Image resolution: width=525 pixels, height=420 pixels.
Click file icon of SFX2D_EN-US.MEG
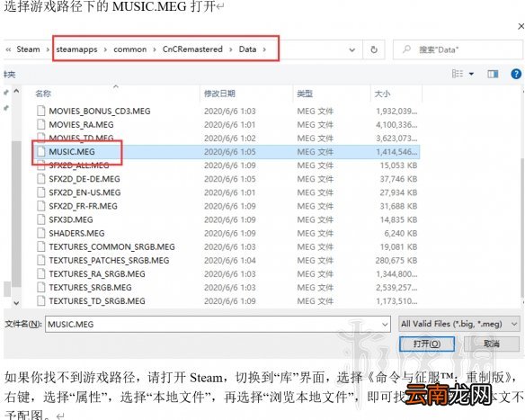(x=41, y=192)
